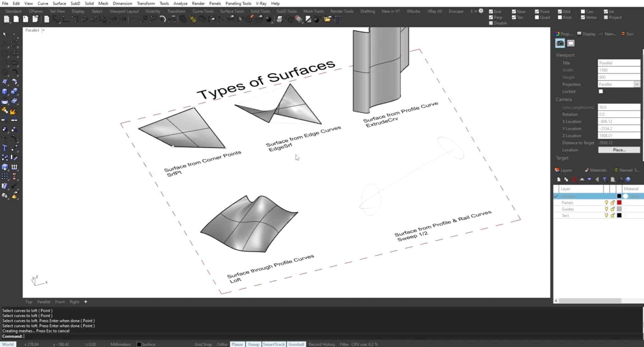Click the viewport wallpaper rectangle icon

point(571,43)
